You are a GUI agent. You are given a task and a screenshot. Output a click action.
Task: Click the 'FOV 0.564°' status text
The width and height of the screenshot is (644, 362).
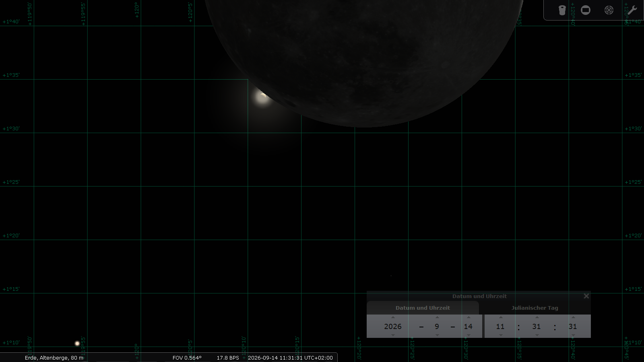tap(187, 358)
